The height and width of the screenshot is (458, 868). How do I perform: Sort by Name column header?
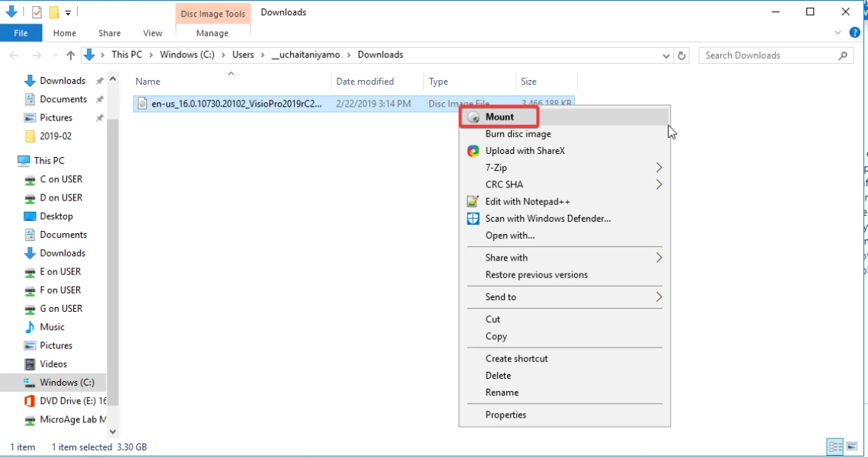click(231, 82)
